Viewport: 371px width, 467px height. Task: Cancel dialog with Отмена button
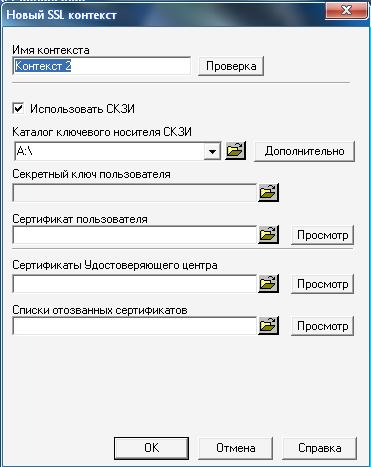pos(236,448)
